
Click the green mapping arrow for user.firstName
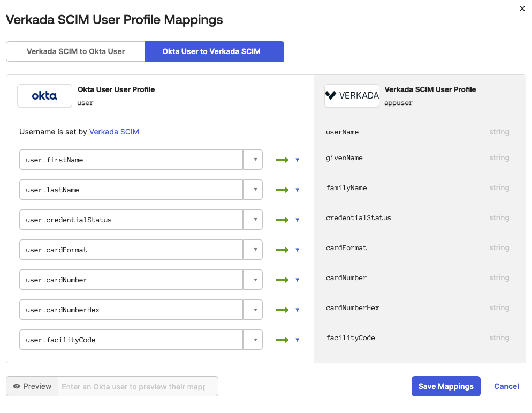pyautogui.click(x=282, y=160)
